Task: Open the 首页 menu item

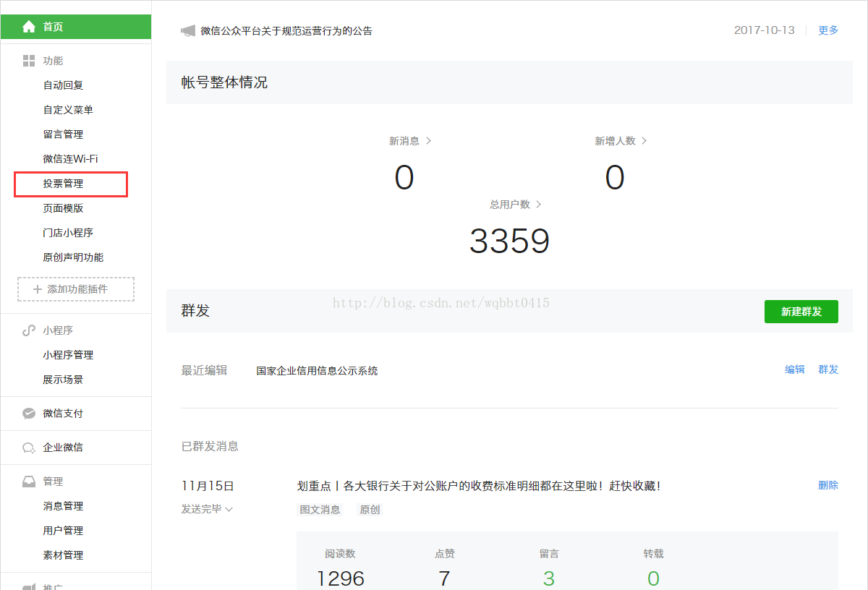Action: point(76,27)
